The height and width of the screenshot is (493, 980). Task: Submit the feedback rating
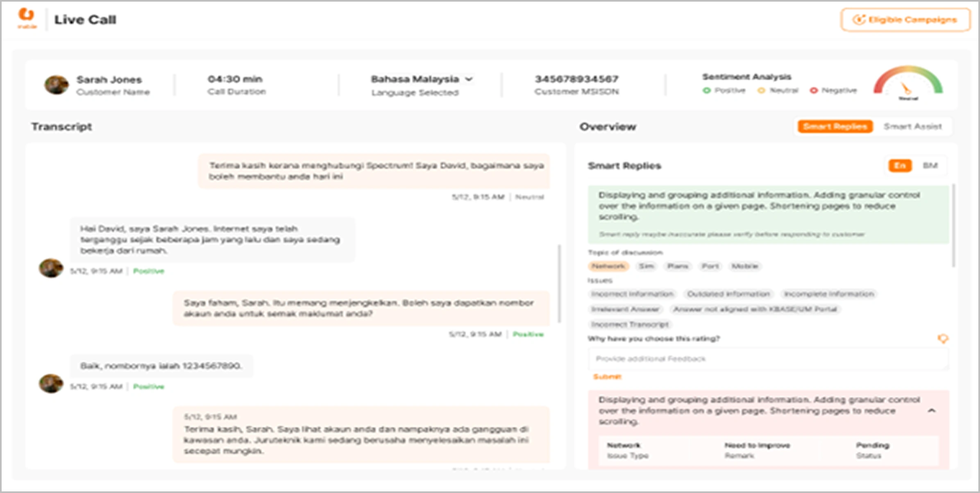point(607,377)
